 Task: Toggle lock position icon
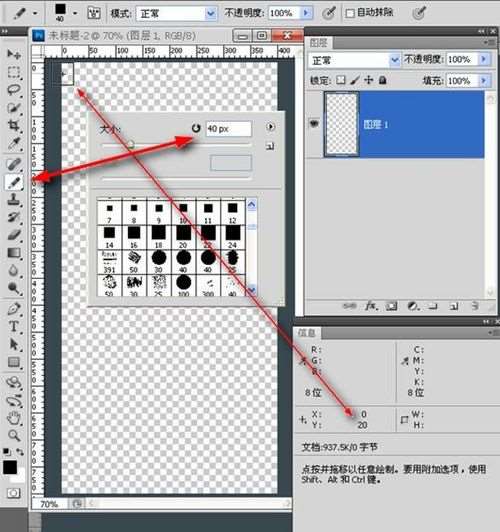368,80
